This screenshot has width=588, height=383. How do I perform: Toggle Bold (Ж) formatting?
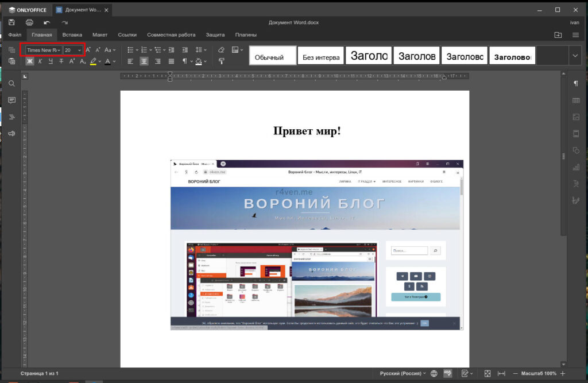30,61
